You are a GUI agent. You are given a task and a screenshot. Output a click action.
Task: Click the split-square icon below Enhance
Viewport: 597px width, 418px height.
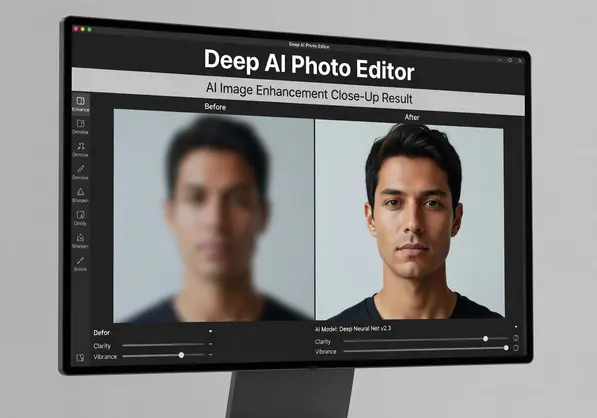pos(80,124)
